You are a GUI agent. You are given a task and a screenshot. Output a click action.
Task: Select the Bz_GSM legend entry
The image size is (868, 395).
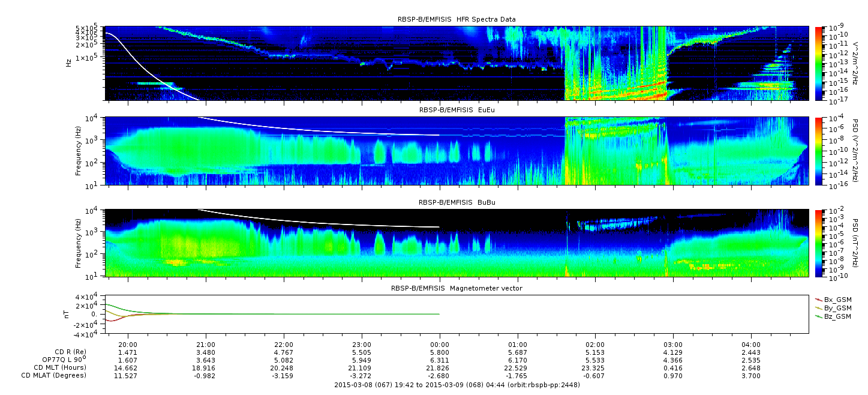(x=833, y=316)
